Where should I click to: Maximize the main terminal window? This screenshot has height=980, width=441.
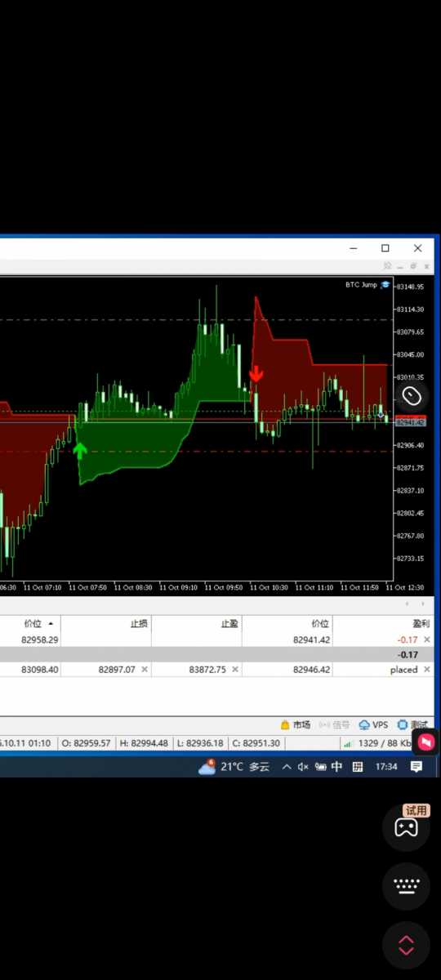point(385,248)
